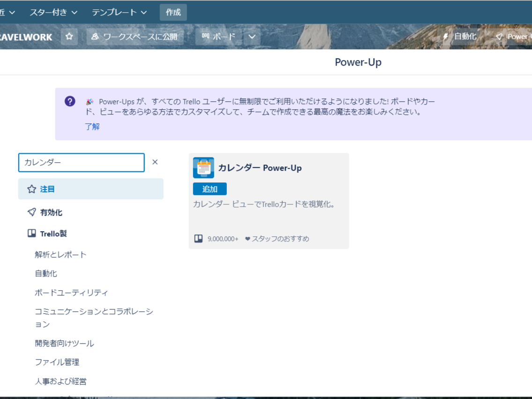
Task: Click the purple question mark help icon
Action: [70, 101]
